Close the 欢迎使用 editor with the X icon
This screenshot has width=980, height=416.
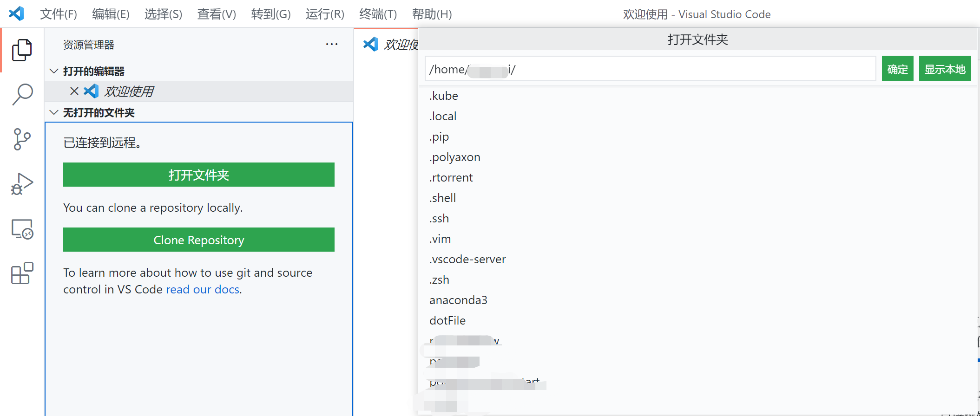pyautogui.click(x=74, y=91)
